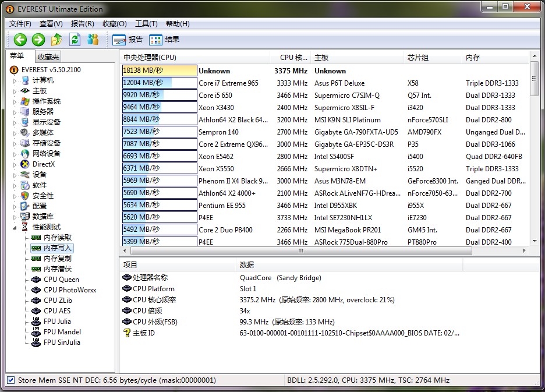The height and width of the screenshot is (392, 545).
Task: Select the 存储设备 storage icon
Action: click(25, 143)
